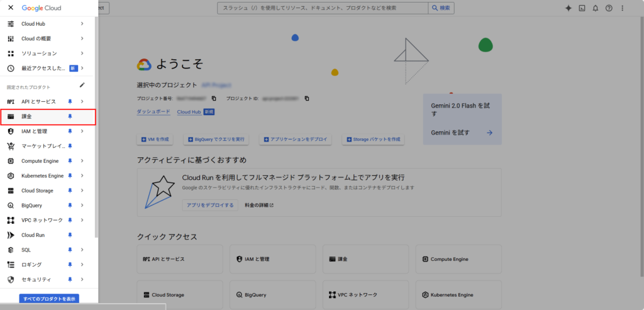Focus the resource search input field
Image resolution: width=644 pixels, height=310 pixels.
(x=323, y=8)
